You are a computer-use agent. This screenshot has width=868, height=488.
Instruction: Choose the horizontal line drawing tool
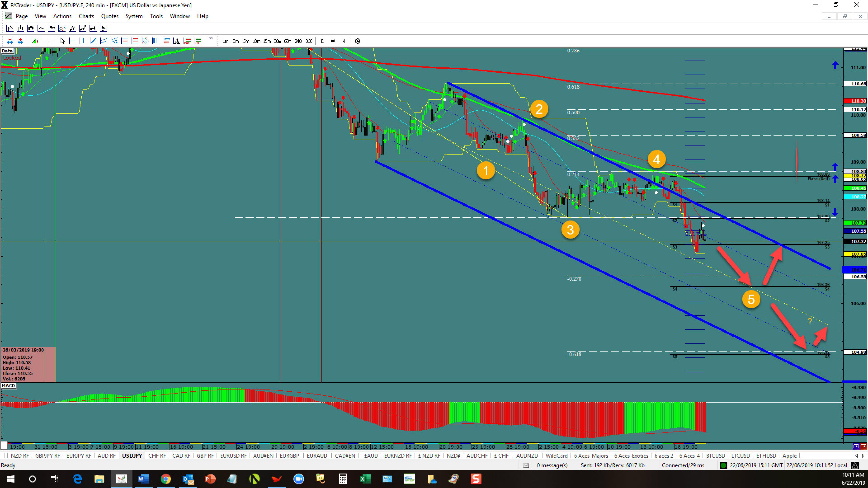72,41
